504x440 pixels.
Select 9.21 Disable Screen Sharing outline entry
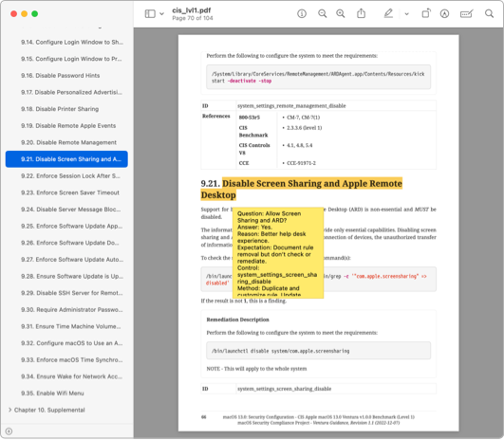pyautogui.click(x=66, y=159)
